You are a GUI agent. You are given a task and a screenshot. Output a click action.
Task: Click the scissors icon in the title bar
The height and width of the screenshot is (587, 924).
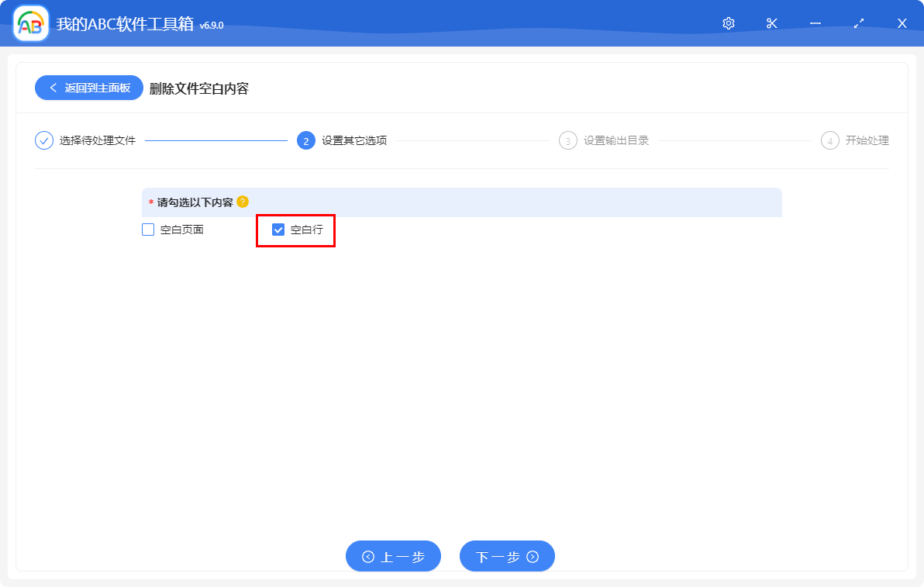click(x=771, y=22)
